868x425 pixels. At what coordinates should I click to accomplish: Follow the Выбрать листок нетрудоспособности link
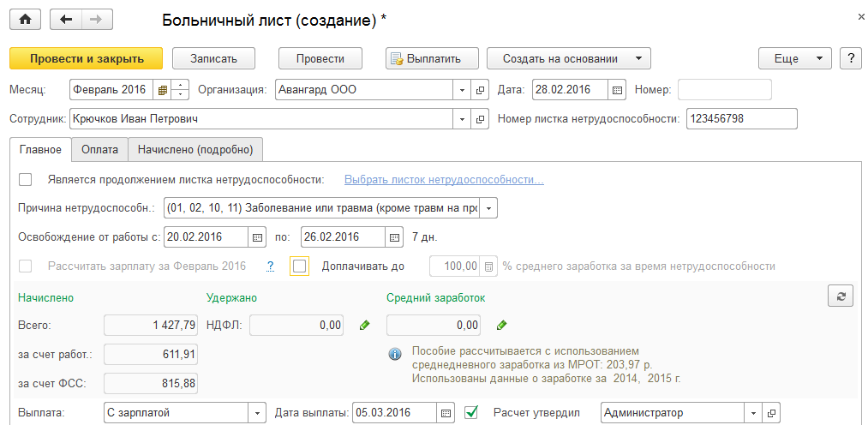click(444, 180)
